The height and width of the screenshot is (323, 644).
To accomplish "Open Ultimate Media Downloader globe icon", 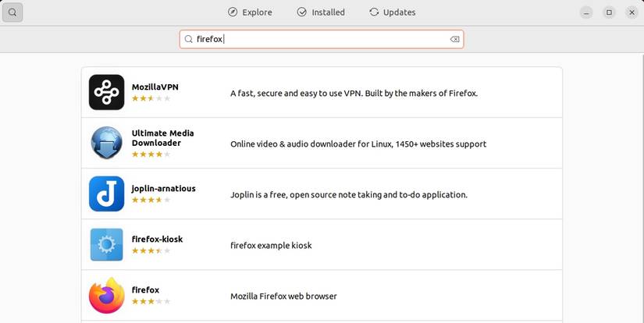I will [x=106, y=143].
